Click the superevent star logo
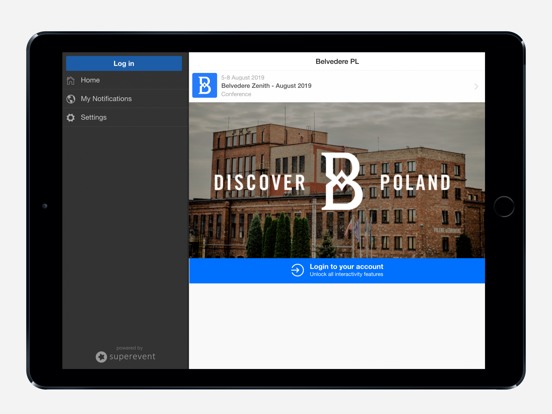 (x=101, y=357)
